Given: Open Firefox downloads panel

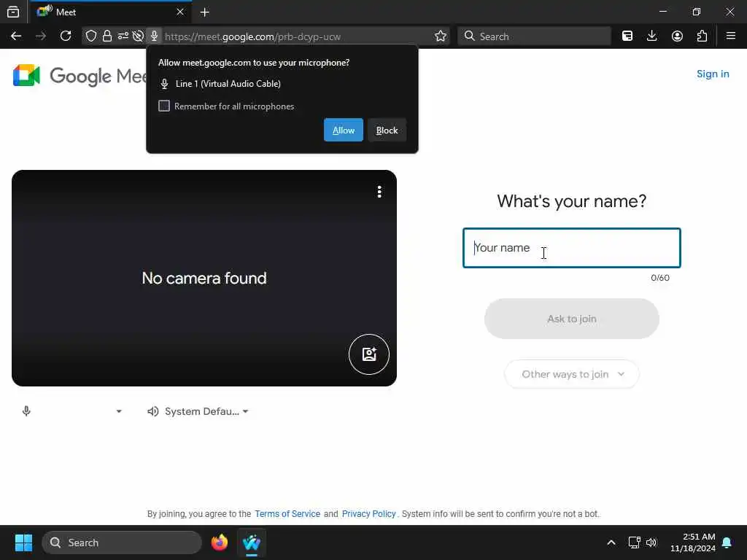Looking at the screenshot, I should coord(651,36).
